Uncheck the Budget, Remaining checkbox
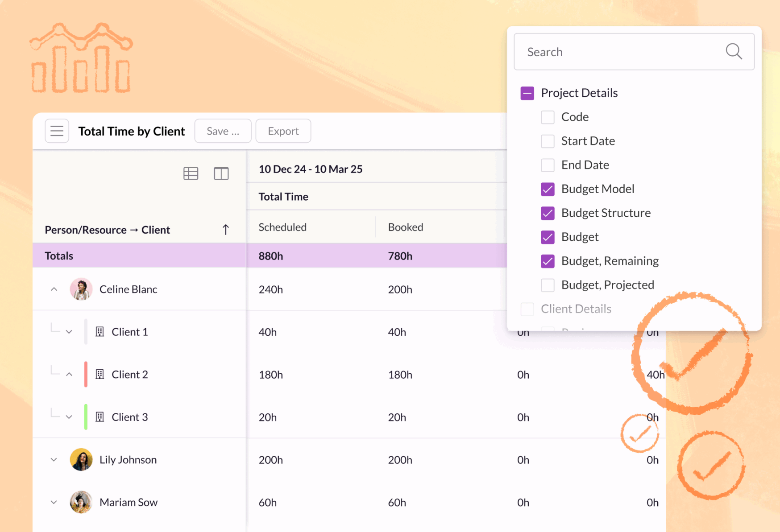780x532 pixels. (548, 261)
